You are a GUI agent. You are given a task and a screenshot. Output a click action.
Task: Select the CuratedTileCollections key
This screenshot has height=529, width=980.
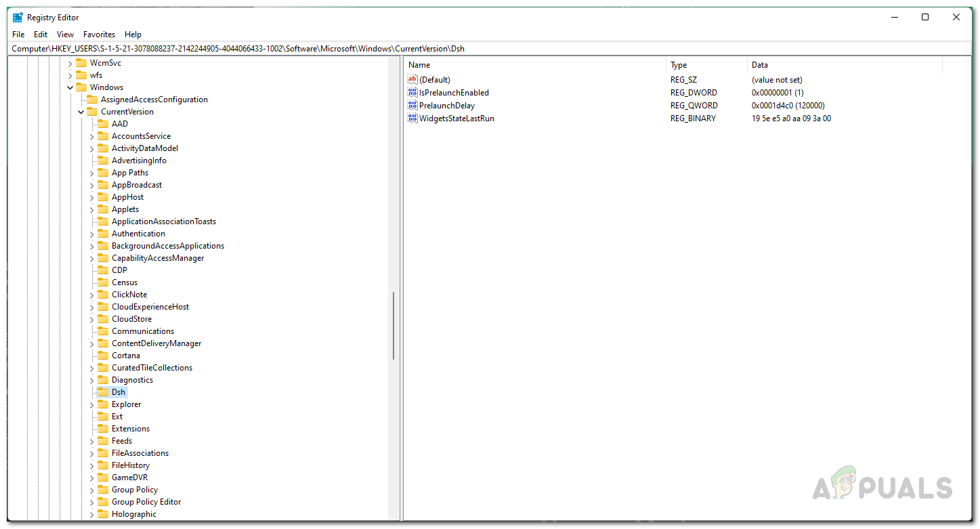tap(152, 368)
